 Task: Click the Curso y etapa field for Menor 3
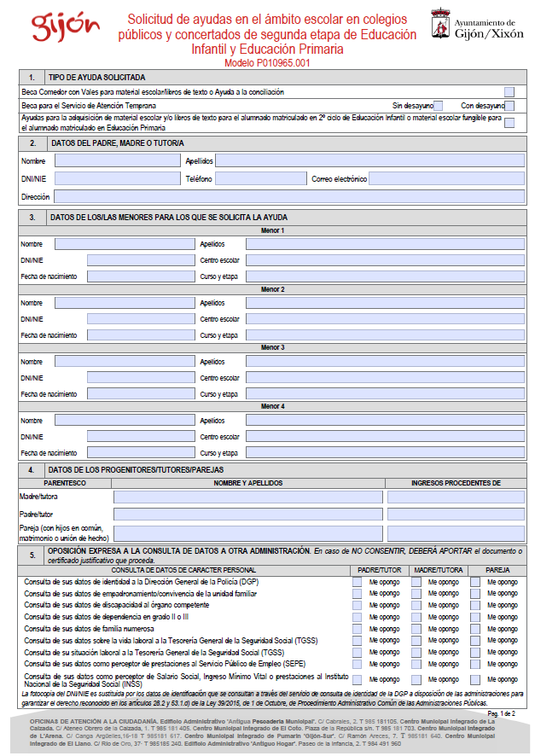(x=385, y=394)
